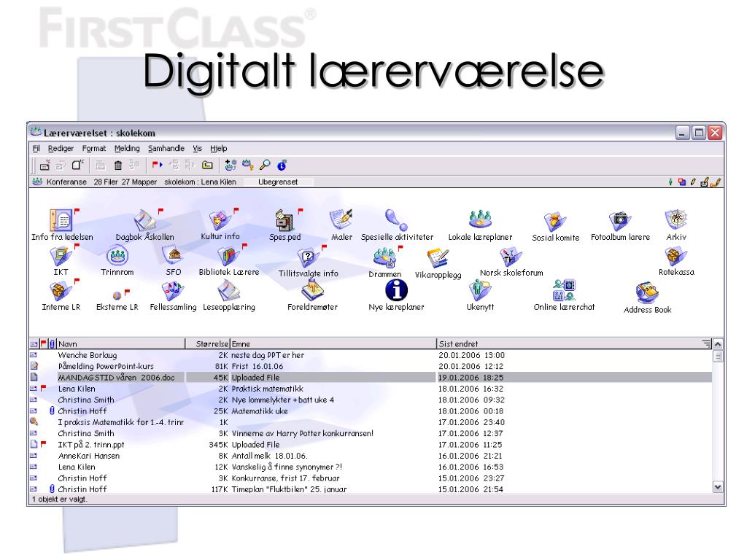Viewport: 747px width, 560px height.
Task: Open the Vis menu
Action: point(197,148)
